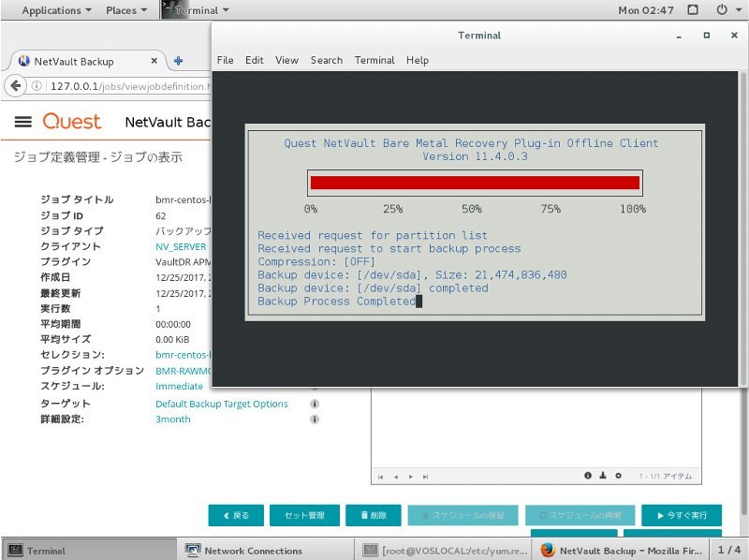Switch to root@VOSLOCAL terminal in taskbar
Screen dimensions: 749x560
coord(444,551)
